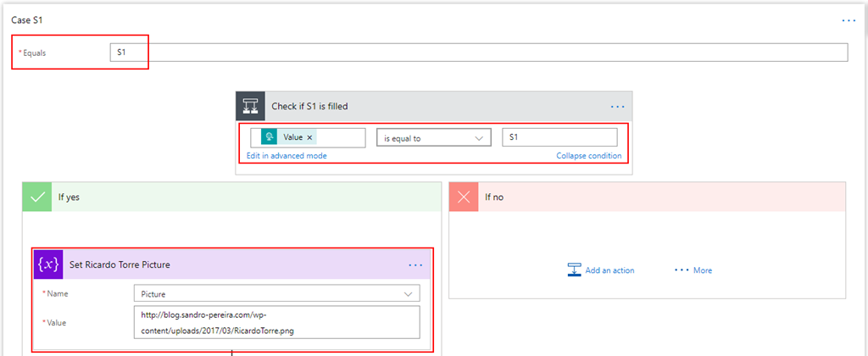
Task: Click the Collapse condition link
Action: pyautogui.click(x=588, y=156)
